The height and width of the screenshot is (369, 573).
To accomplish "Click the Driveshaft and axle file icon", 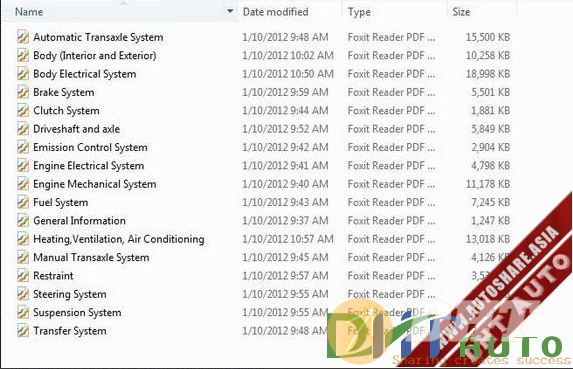I will 23,129.
